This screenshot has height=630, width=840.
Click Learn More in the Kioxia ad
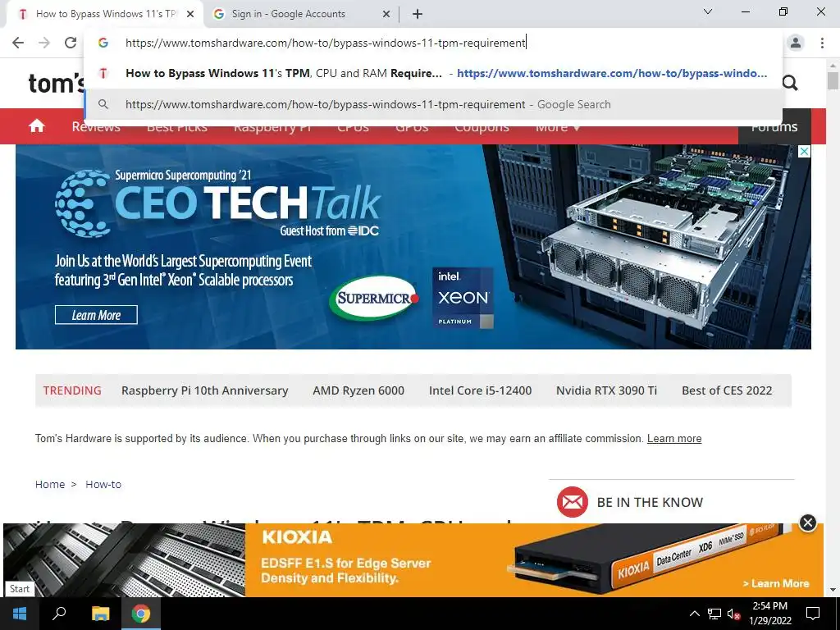point(776,583)
